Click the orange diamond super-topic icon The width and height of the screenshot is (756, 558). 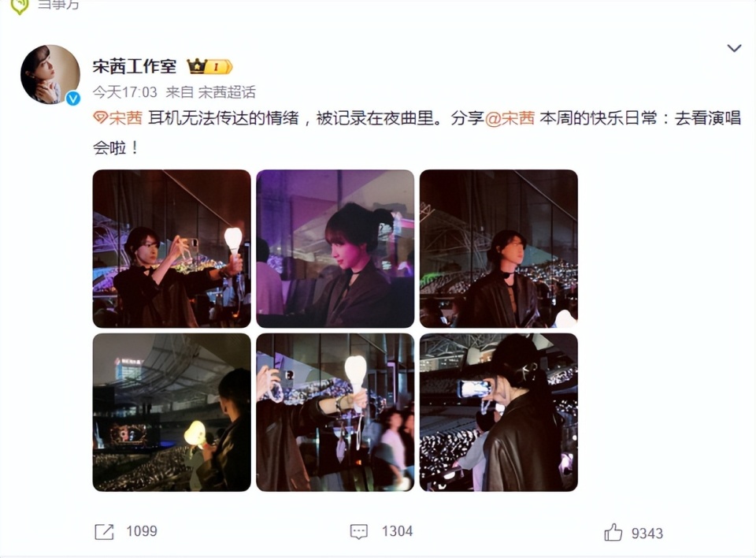[x=100, y=118]
